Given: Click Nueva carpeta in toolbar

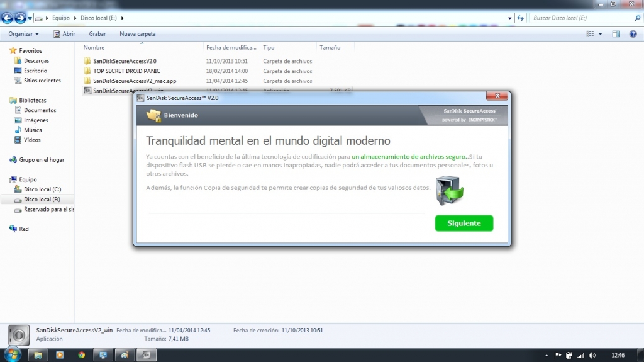Looking at the screenshot, I should (x=138, y=34).
